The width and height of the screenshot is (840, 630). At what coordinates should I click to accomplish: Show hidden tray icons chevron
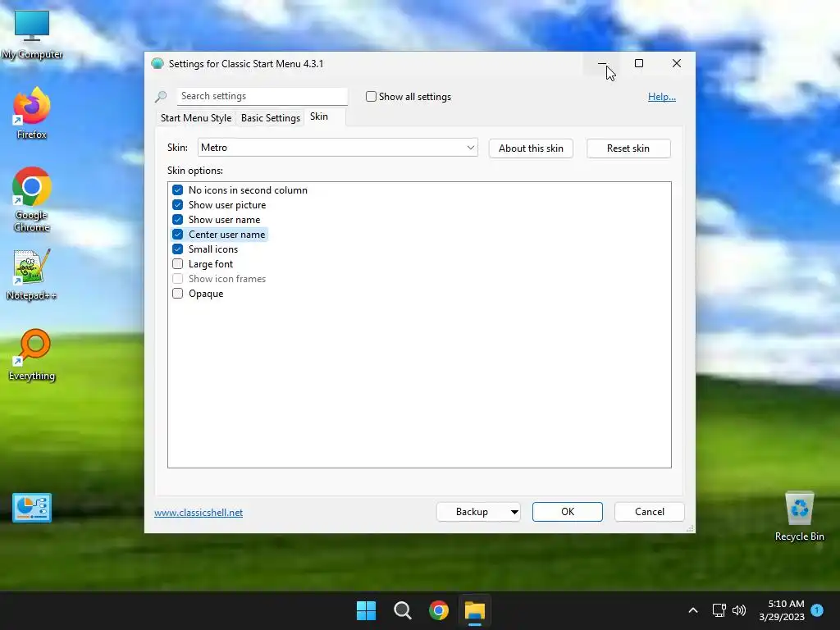tap(692, 610)
